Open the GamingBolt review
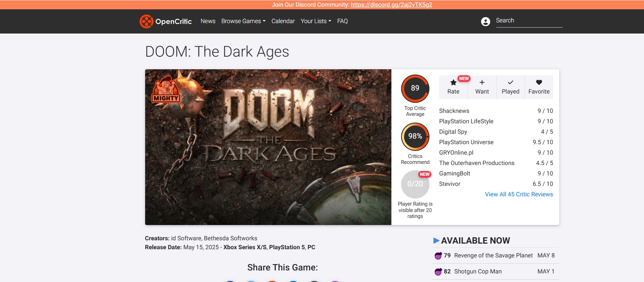Screen dimensions: 644x282 [x=454, y=174]
